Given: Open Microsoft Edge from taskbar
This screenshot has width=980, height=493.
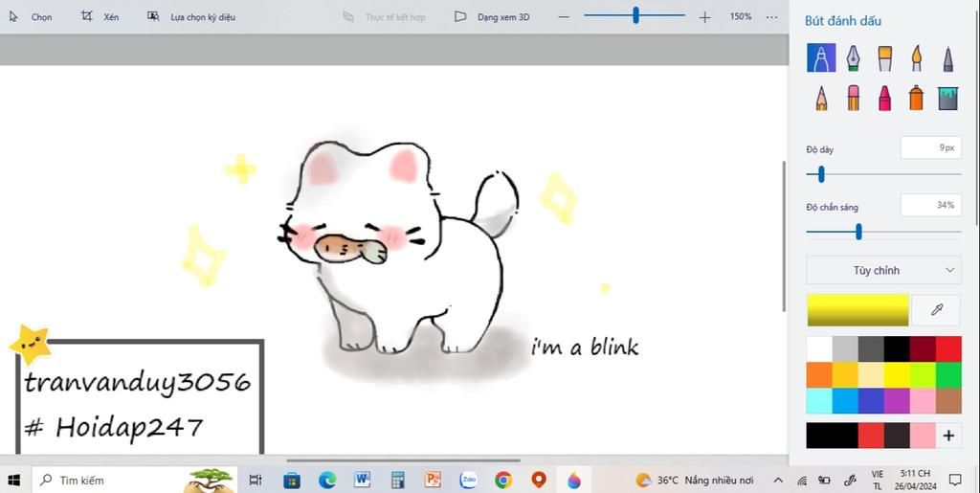Looking at the screenshot, I should pos(327,480).
